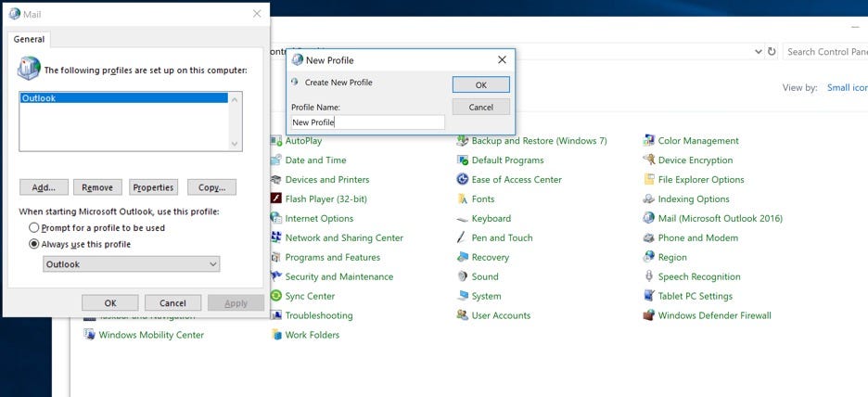This screenshot has height=397, width=868.
Task: Click OK in New Profile dialog
Action: (x=481, y=84)
